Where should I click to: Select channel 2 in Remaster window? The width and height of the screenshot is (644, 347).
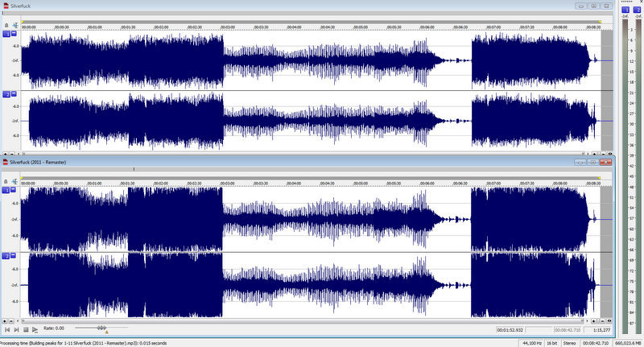(6, 256)
